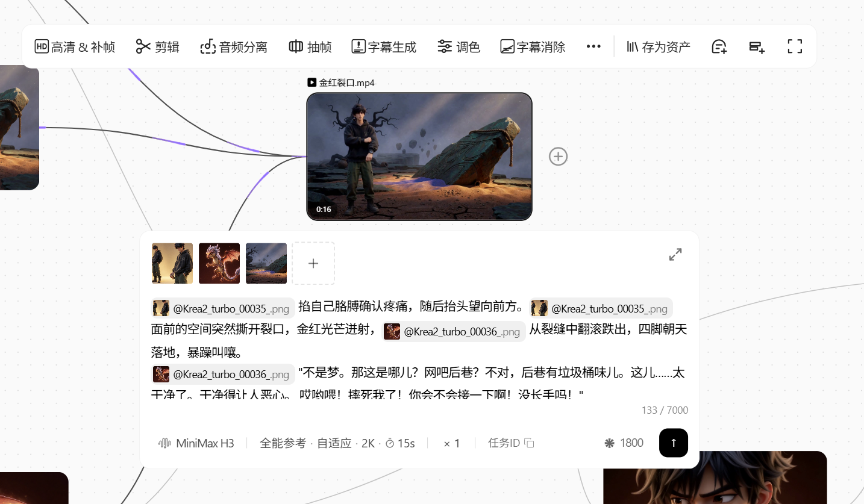
Task: Change the × 1 generation count
Action: click(452, 443)
